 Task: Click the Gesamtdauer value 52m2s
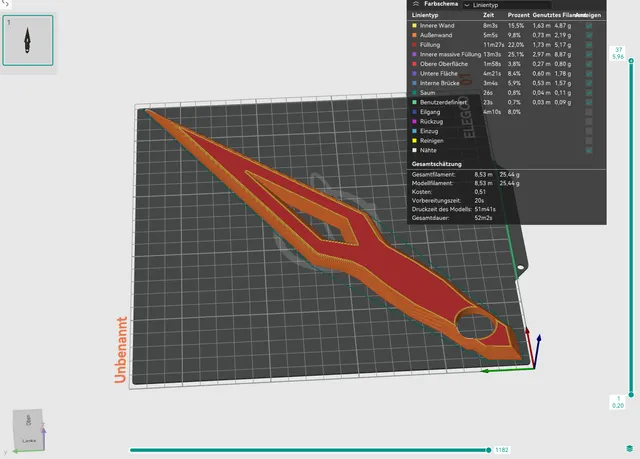(483, 218)
